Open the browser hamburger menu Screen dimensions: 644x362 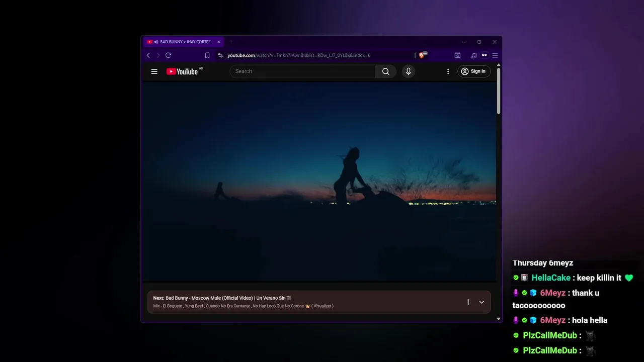(495, 55)
